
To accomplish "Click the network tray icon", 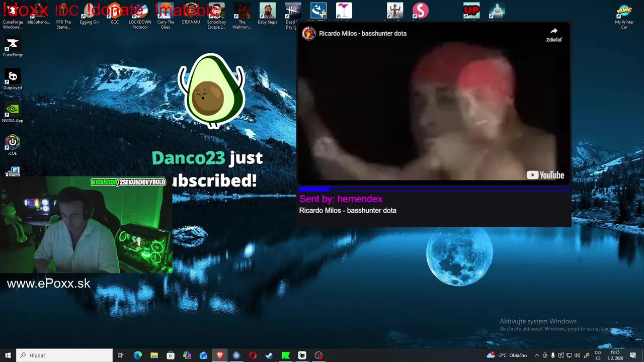I will [569, 355].
